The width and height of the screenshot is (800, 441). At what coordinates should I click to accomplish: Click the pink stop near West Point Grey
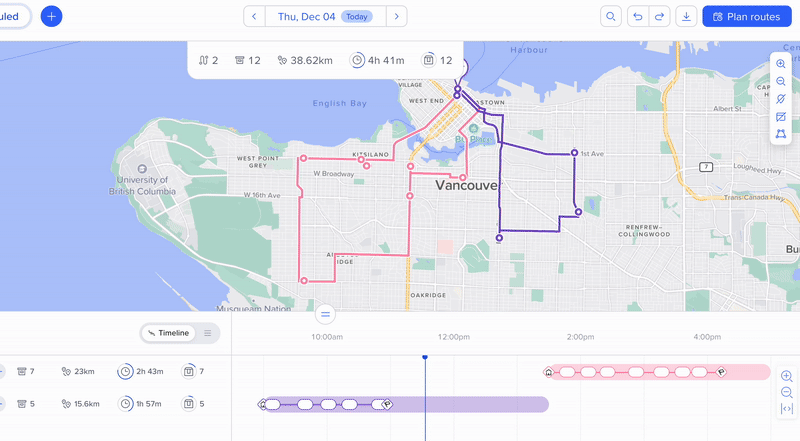pos(304,158)
